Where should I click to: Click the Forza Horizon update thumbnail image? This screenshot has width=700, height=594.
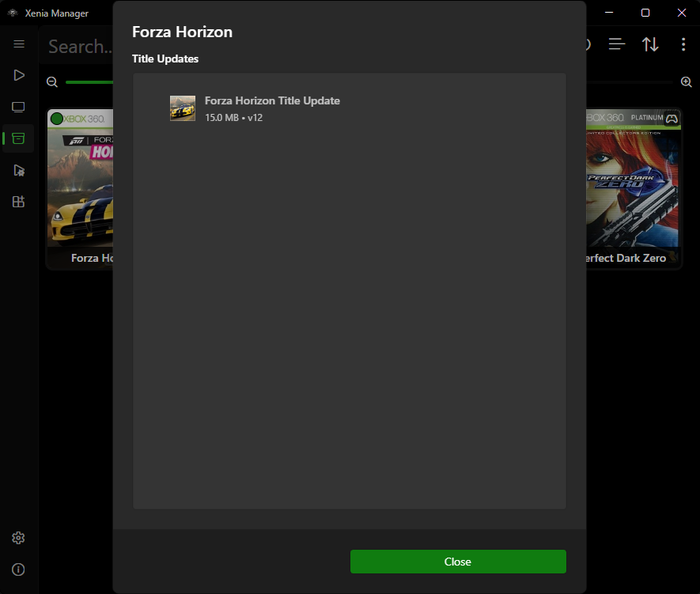pos(183,108)
